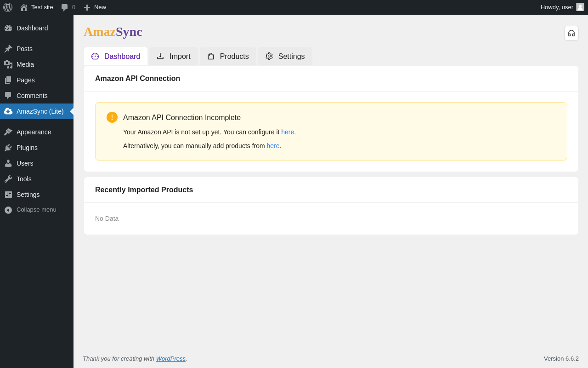Select the AmazSync Settings tab

click(285, 56)
